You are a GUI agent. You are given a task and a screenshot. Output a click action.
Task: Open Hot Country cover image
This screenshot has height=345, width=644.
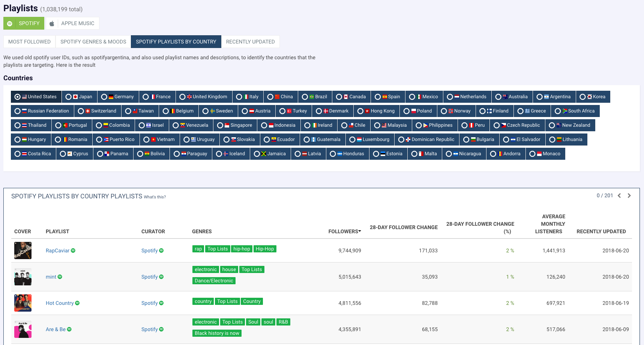coord(23,303)
